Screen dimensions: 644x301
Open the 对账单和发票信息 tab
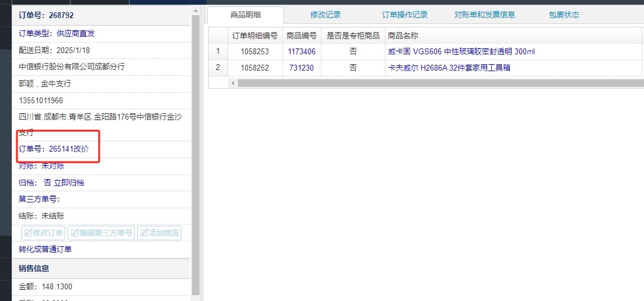[x=485, y=15]
